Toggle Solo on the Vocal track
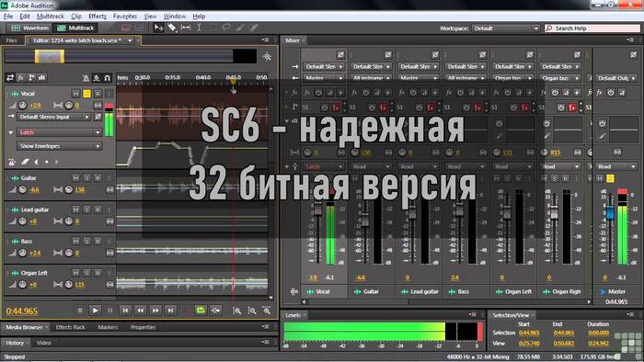The height and width of the screenshot is (362, 644). [x=86, y=94]
